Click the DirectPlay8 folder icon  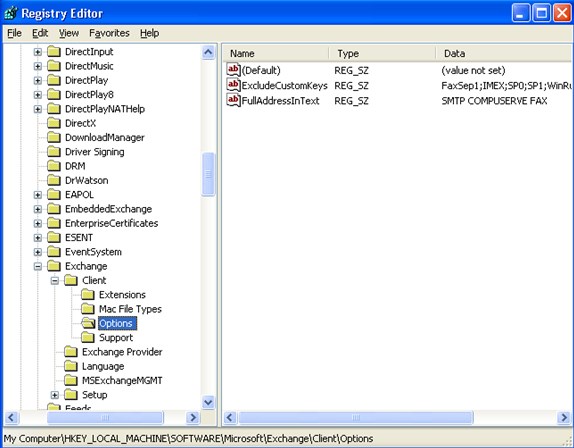54,94
